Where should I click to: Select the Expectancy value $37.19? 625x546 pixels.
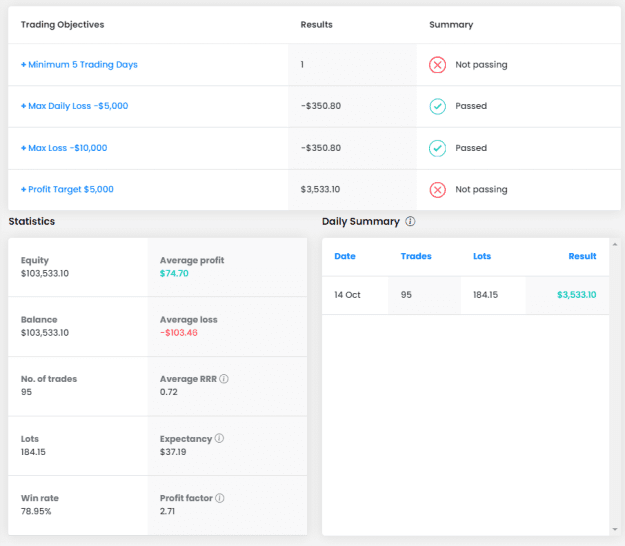173,452
